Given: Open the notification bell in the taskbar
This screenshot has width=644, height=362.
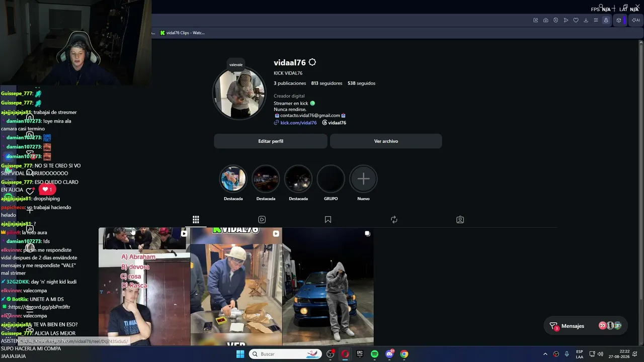Looking at the screenshot, I should point(636,354).
